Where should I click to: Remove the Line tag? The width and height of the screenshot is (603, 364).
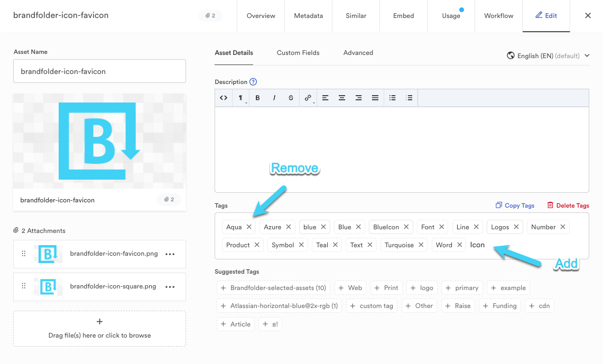click(476, 227)
